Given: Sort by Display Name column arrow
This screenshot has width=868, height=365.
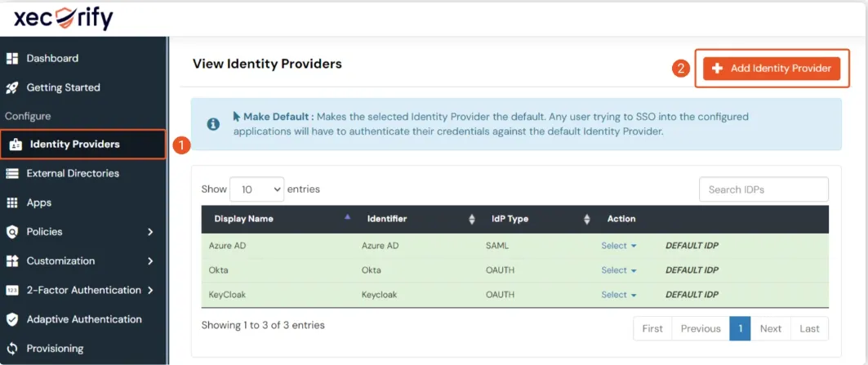Looking at the screenshot, I should [x=348, y=217].
